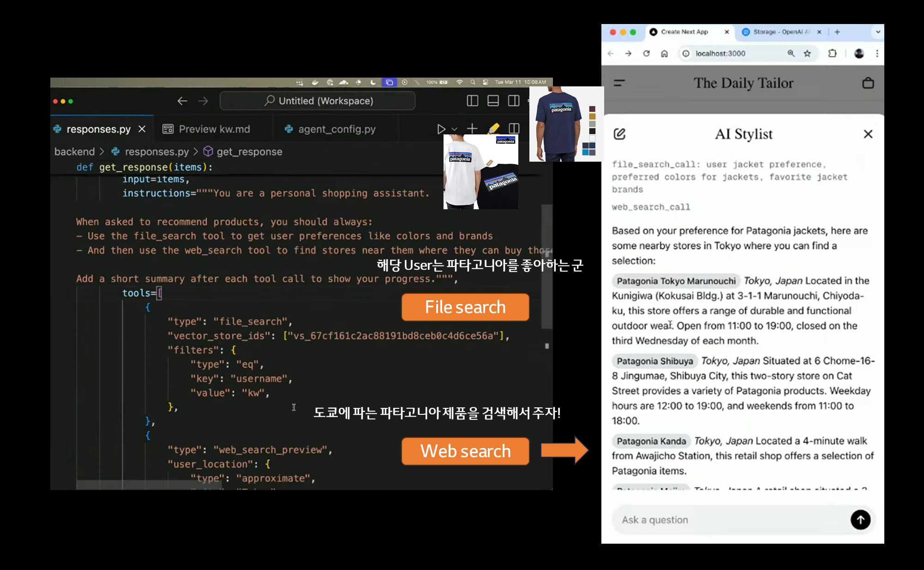Click the zoom magnifier in address bar
The image size is (924, 570).
pos(791,54)
